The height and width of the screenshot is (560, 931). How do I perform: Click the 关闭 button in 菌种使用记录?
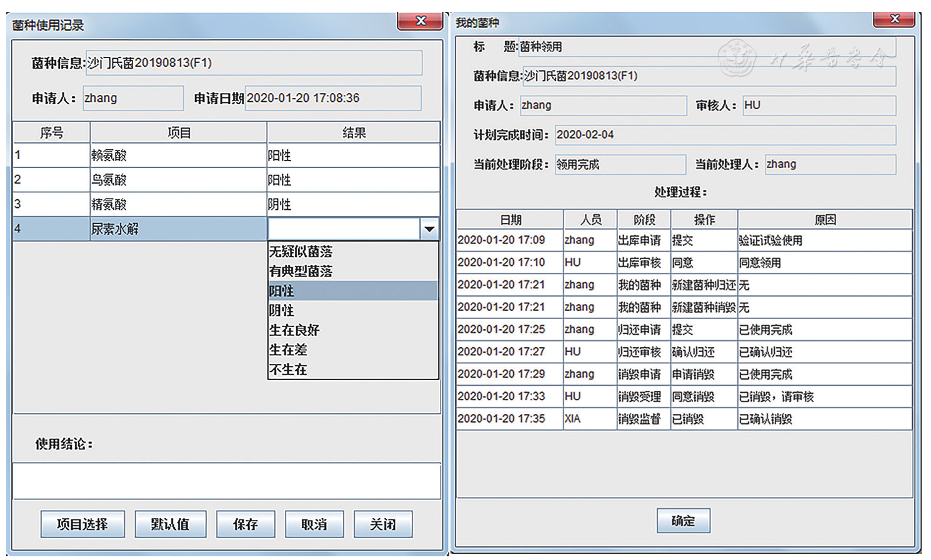(382, 524)
